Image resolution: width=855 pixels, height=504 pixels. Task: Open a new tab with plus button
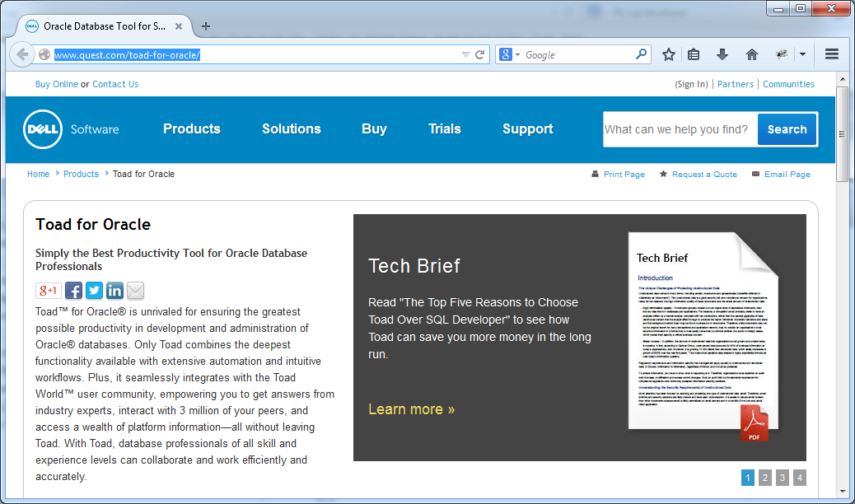point(206,26)
